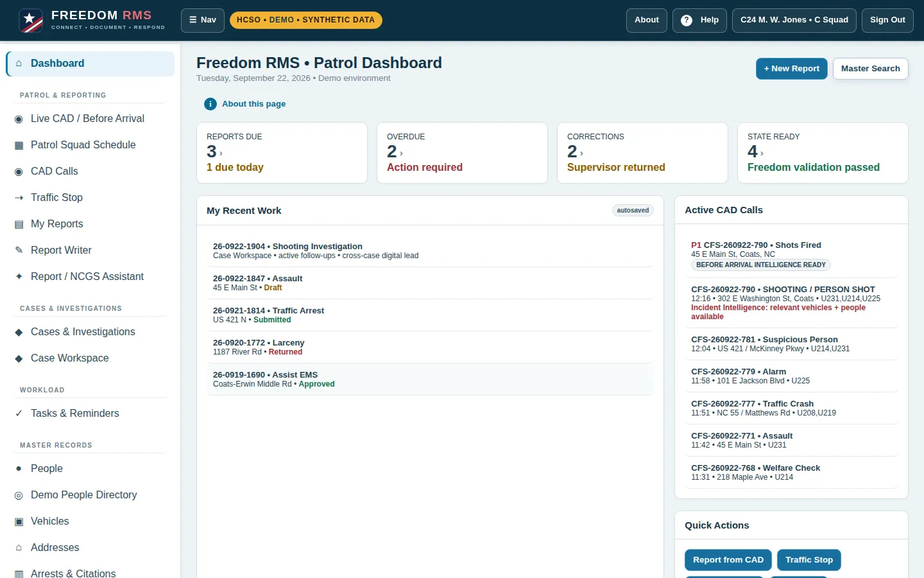This screenshot has width=924, height=578.
Task: Click the Sign Out button
Action: click(x=887, y=21)
